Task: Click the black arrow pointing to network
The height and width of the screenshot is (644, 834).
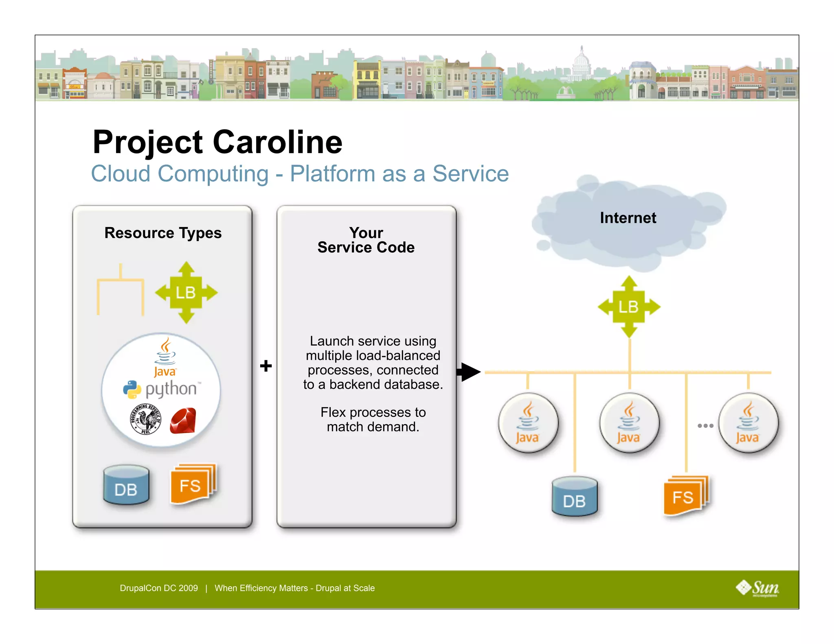Action: tap(470, 372)
